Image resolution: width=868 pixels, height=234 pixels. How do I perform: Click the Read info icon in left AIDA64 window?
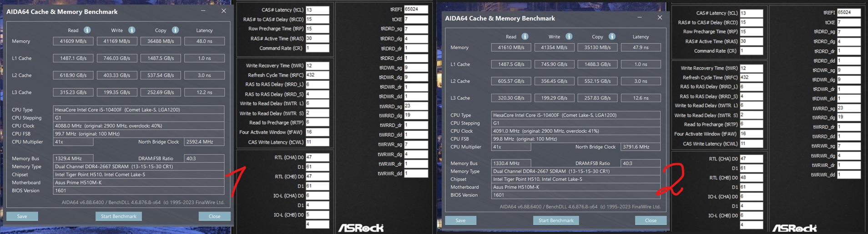(87, 30)
